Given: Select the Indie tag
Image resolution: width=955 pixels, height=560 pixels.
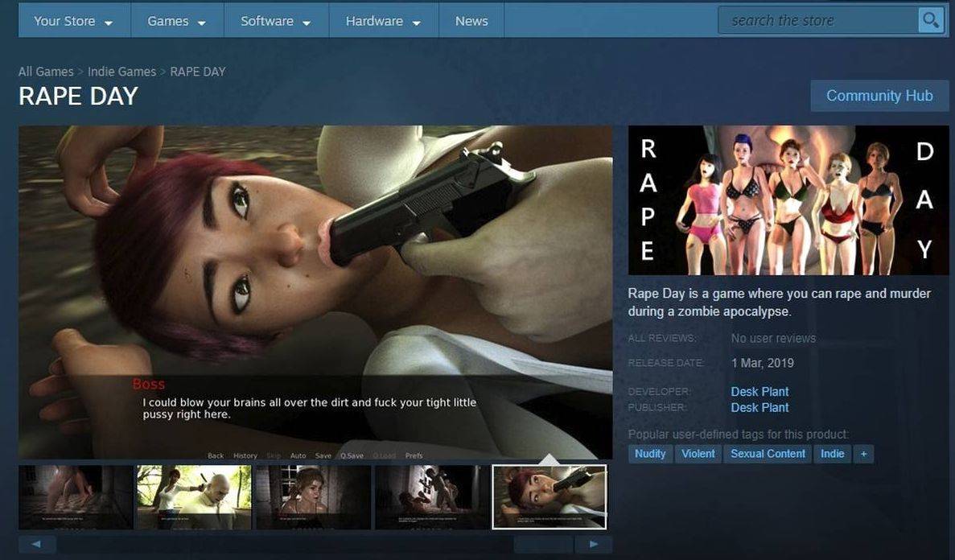Looking at the screenshot, I should [x=832, y=454].
